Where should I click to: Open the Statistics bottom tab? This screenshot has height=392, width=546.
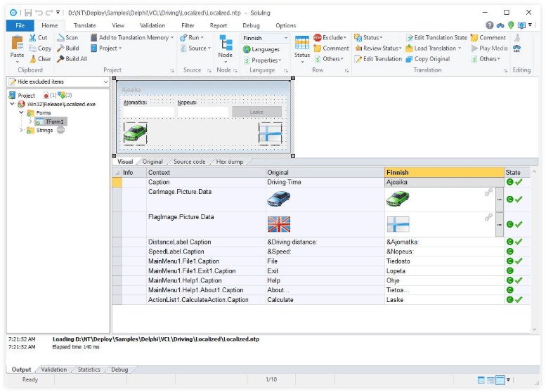[x=89, y=370]
